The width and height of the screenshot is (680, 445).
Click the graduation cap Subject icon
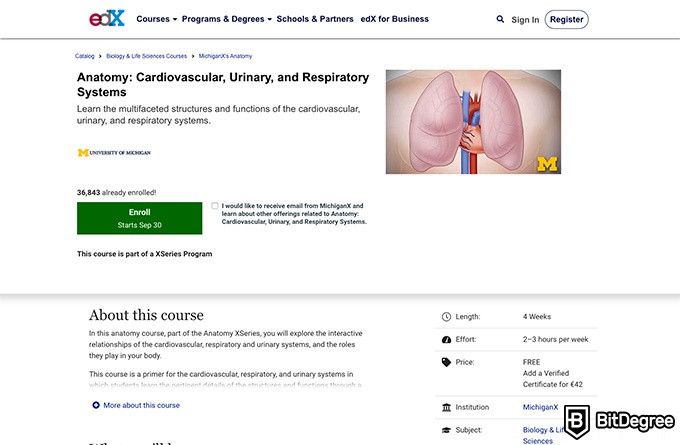446,430
